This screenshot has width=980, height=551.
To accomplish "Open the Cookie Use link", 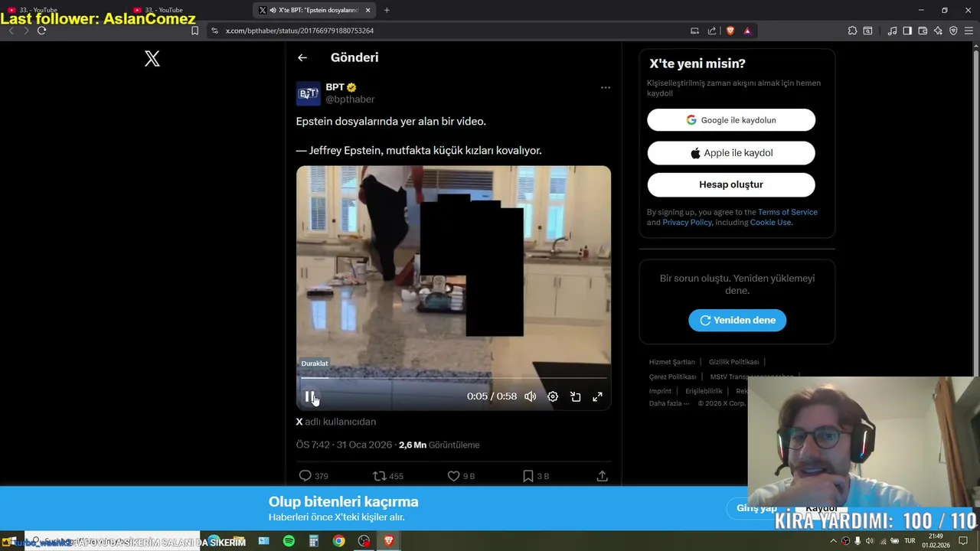I will coord(770,223).
